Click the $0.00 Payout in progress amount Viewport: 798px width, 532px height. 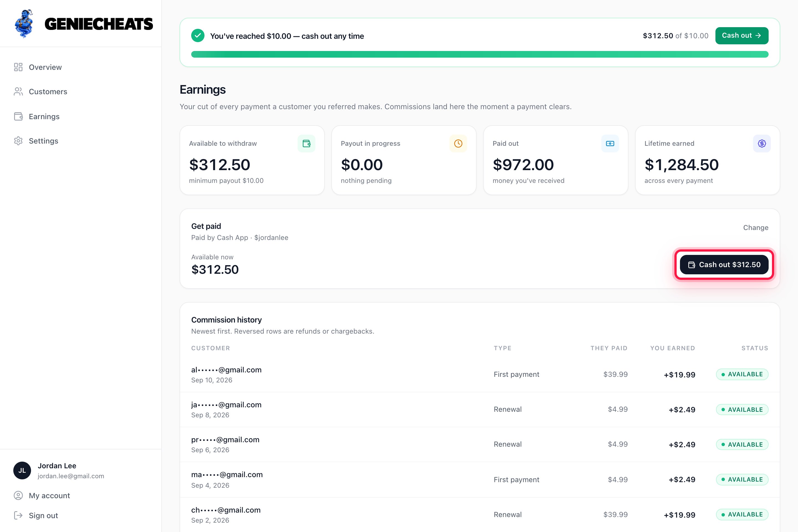click(x=362, y=165)
